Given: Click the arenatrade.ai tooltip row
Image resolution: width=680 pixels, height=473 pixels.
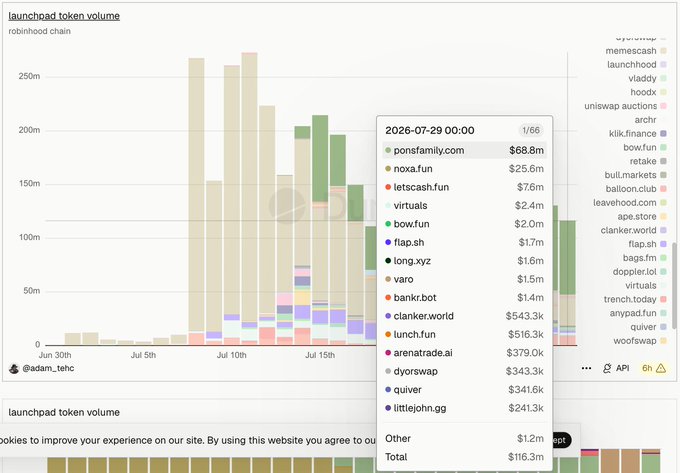Looking at the screenshot, I should pyautogui.click(x=464, y=353).
